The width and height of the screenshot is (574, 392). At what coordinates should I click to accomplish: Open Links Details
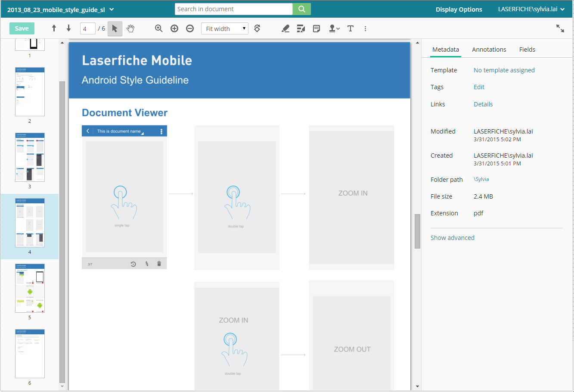483,104
